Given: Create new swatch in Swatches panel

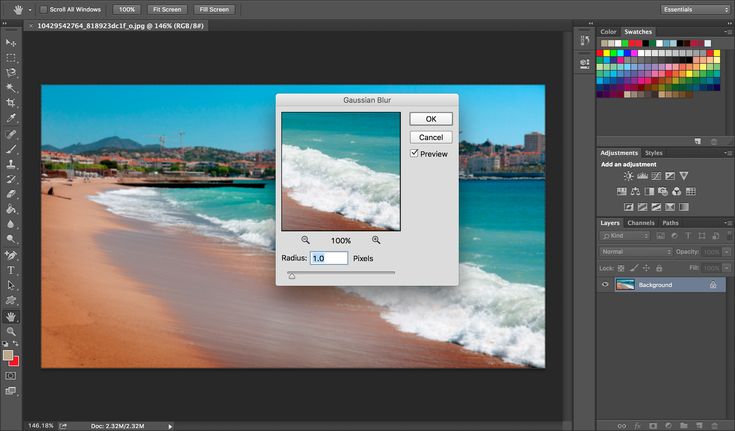Looking at the screenshot, I should [x=698, y=141].
